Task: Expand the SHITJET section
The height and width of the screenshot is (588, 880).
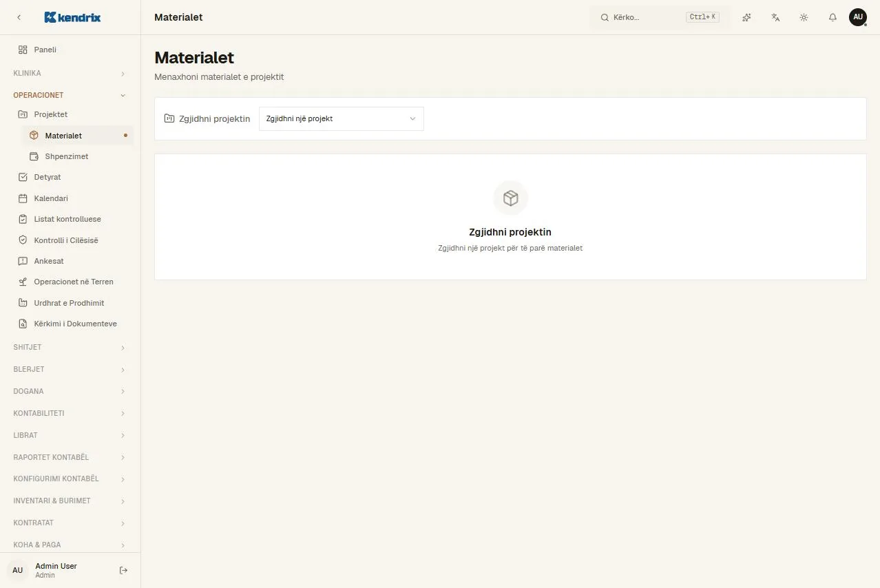Action: [70, 347]
